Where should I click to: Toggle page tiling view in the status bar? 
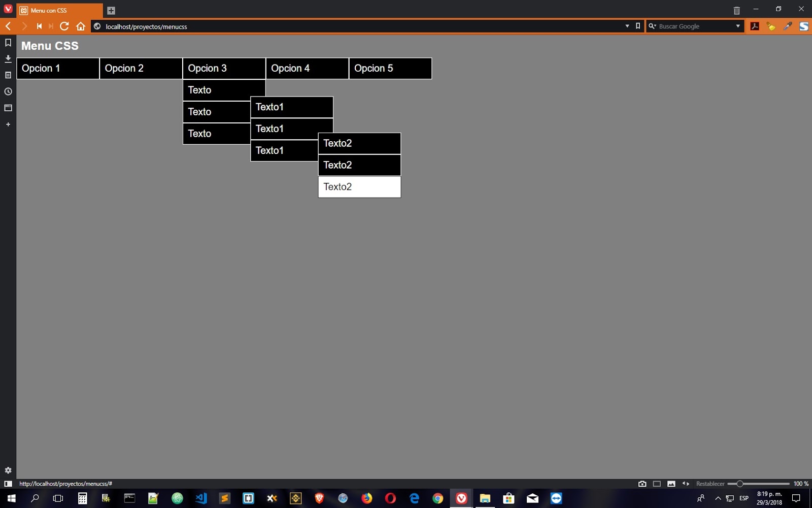657,484
